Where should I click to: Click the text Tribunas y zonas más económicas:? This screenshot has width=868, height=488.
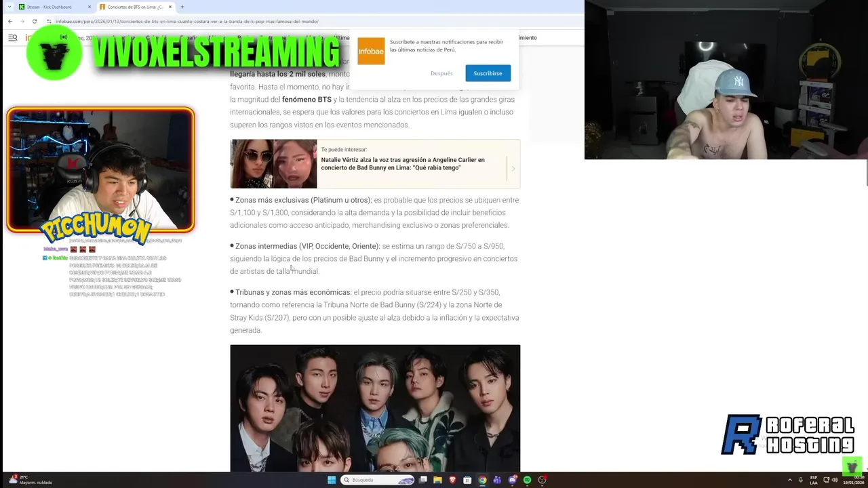[293, 292]
